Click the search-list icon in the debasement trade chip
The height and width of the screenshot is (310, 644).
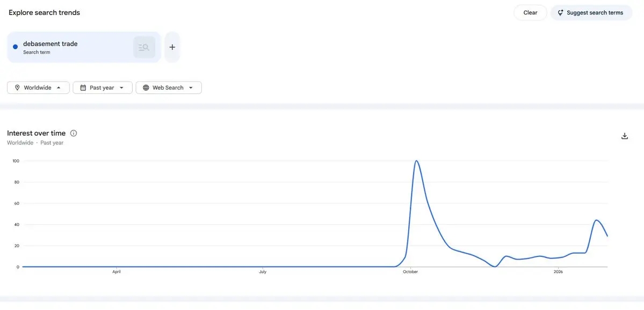click(143, 47)
